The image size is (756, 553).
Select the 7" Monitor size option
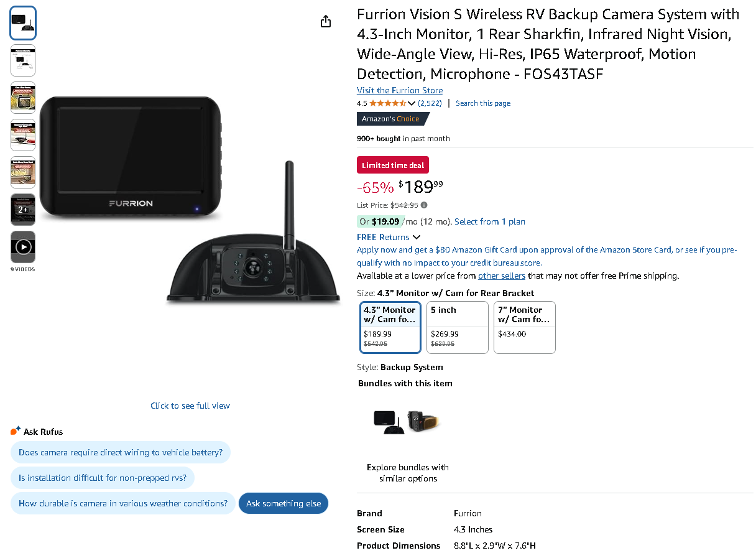(x=524, y=327)
